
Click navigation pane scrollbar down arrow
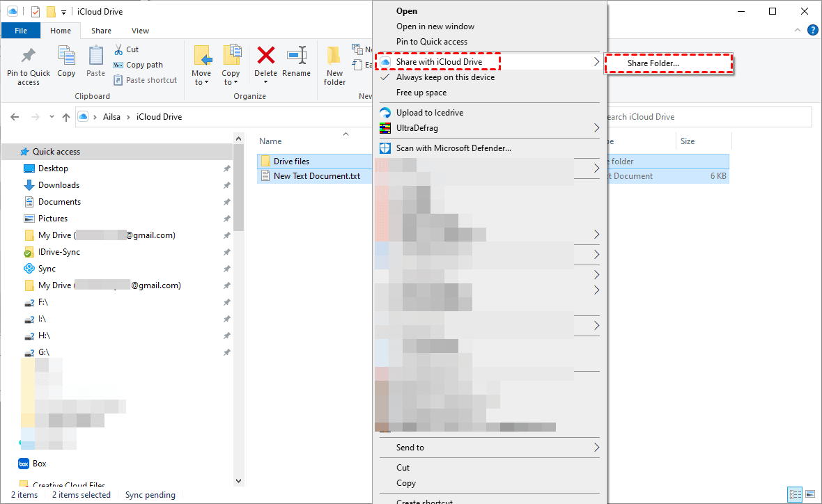238,481
